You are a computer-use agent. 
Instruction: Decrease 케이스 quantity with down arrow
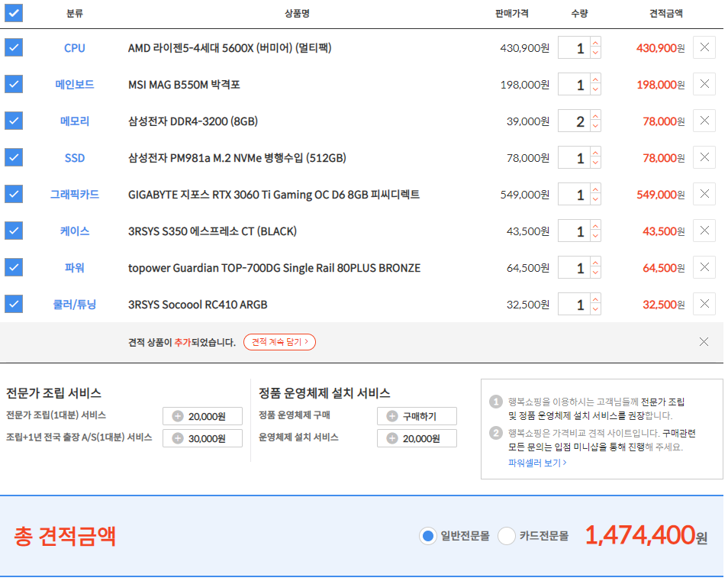pyautogui.click(x=595, y=237)
